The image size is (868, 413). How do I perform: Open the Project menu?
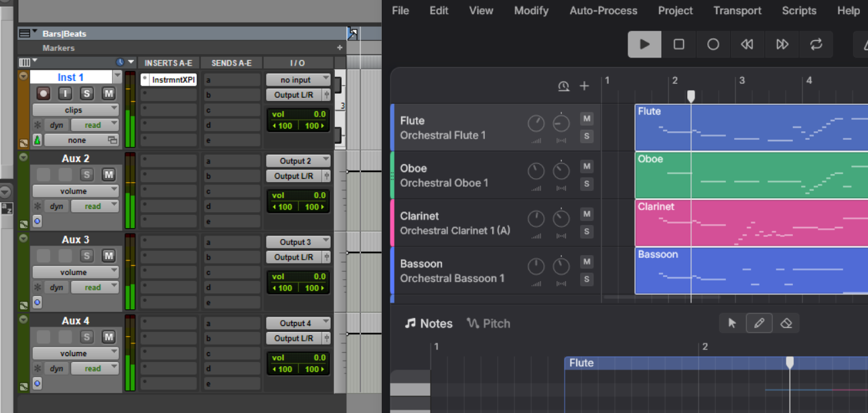coord(675,11)
